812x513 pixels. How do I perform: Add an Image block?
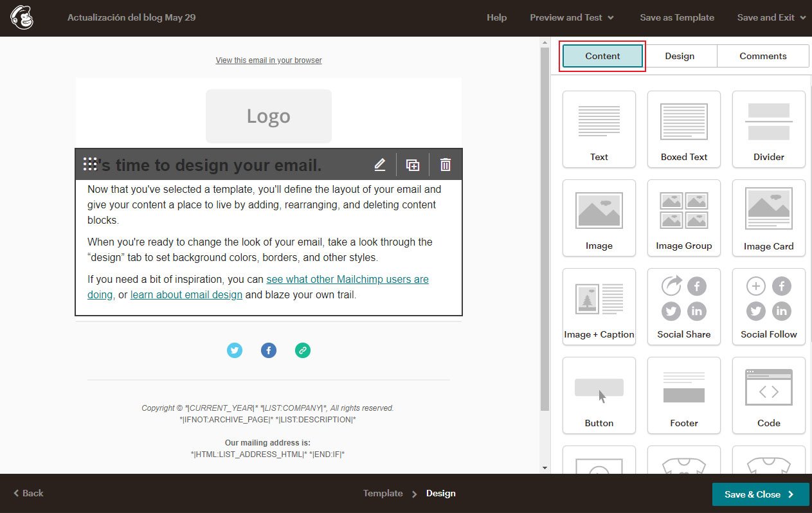point(599,218)
